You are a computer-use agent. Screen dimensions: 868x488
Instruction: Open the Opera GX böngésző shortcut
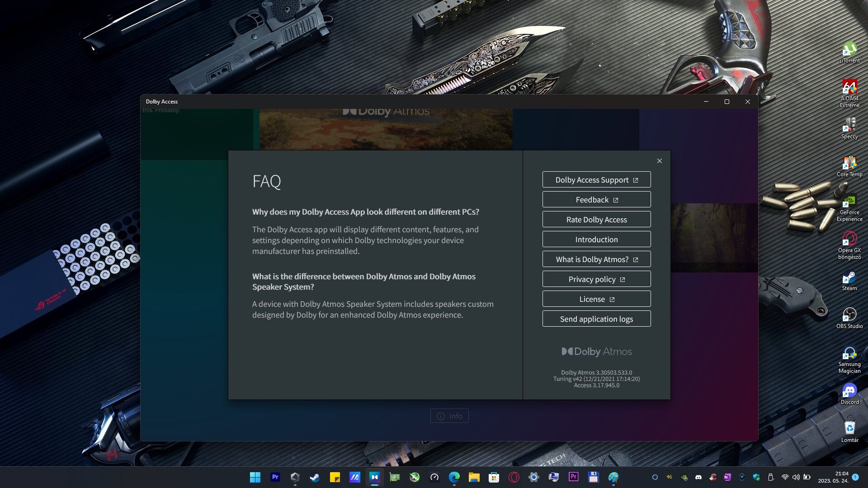pos(849,245)
